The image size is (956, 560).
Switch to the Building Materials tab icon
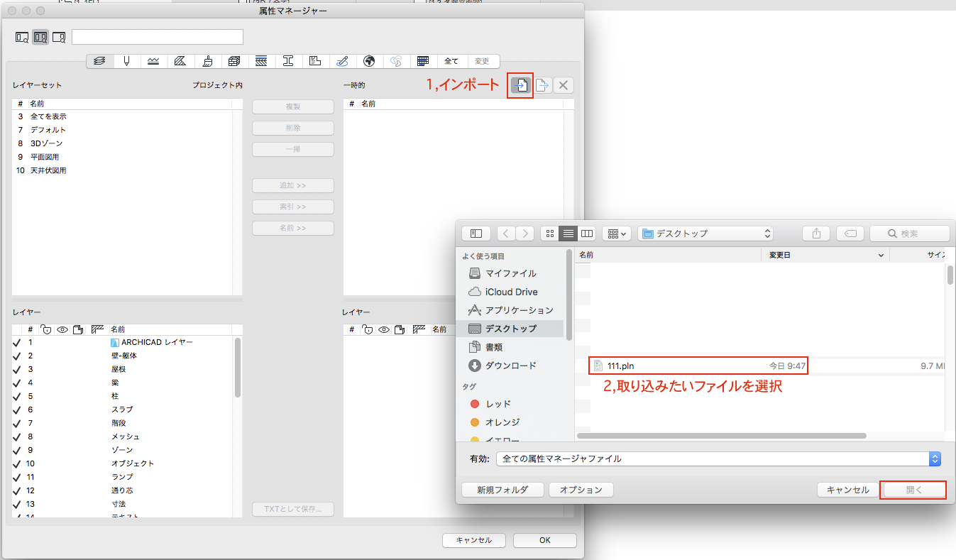[234, 61]
